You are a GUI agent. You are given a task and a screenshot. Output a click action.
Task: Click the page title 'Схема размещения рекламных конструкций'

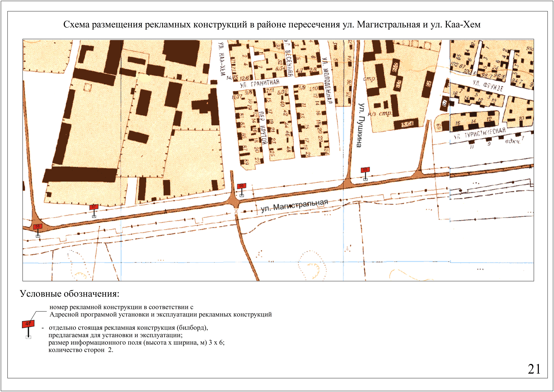click(x=155, y=25)
